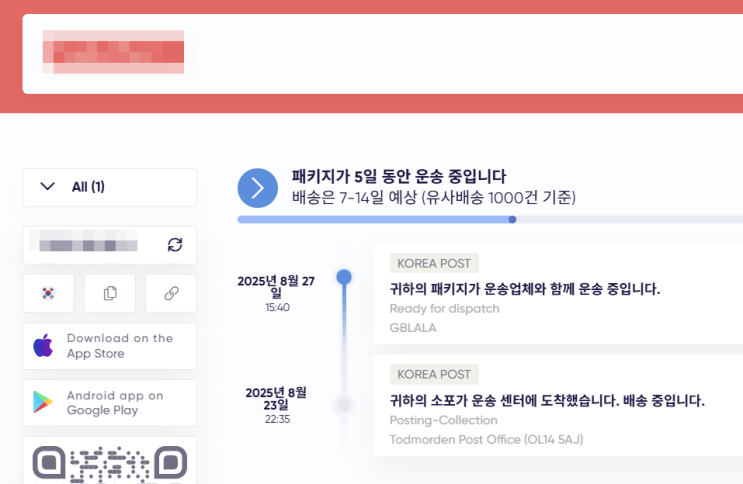This screenshot has width=743, height=484.
Task: Click the QR code image
Action: click(109, 465)
